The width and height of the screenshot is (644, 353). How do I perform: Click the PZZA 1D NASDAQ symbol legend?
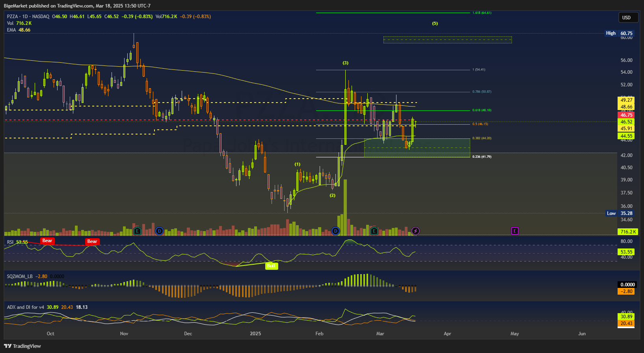click(28, 17)
